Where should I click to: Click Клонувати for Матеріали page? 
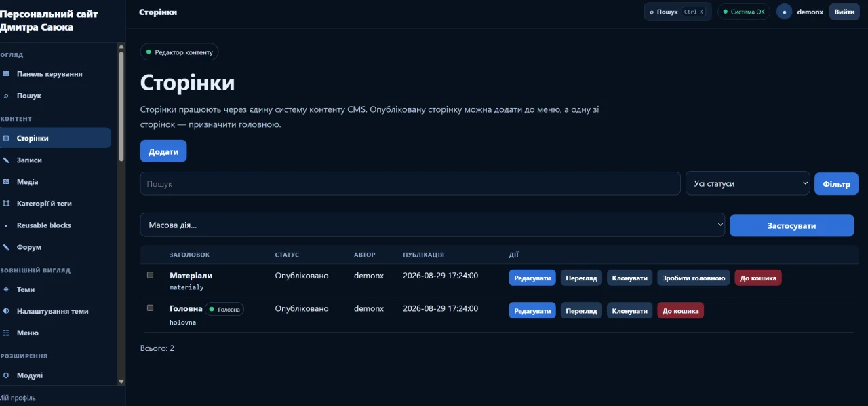click(x=629, y=278)
